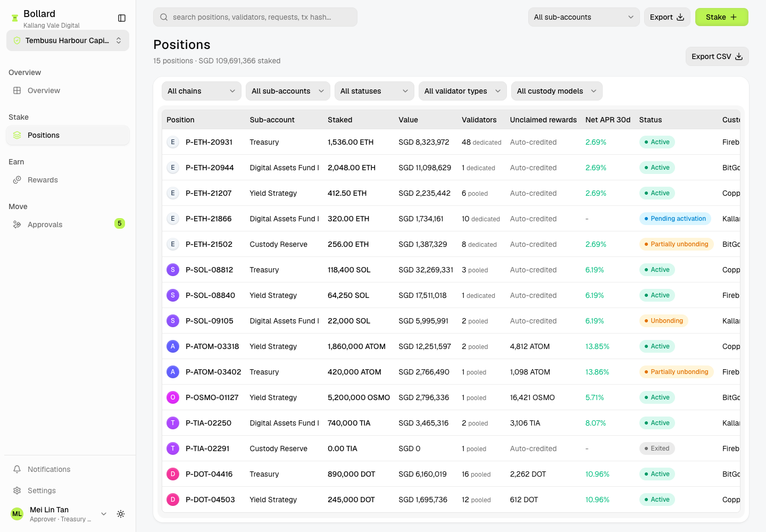Click the DOT chain badge for P-DOT-04416
766x532 pixels.
(173, 474)
